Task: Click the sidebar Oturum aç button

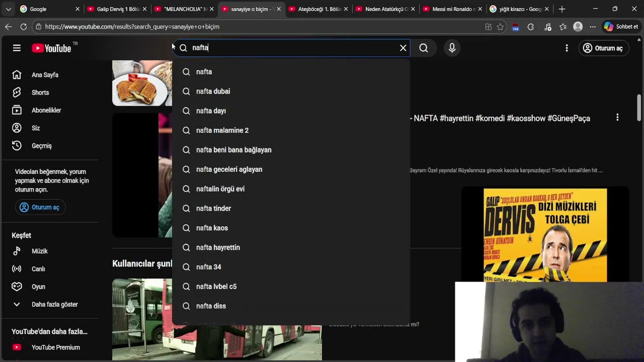Action: [x=40, y=207]
